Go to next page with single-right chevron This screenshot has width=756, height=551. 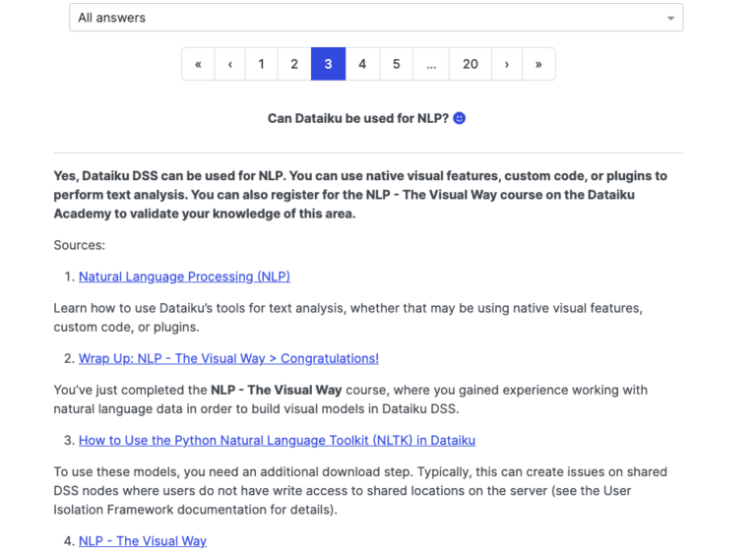click(507, 64)
